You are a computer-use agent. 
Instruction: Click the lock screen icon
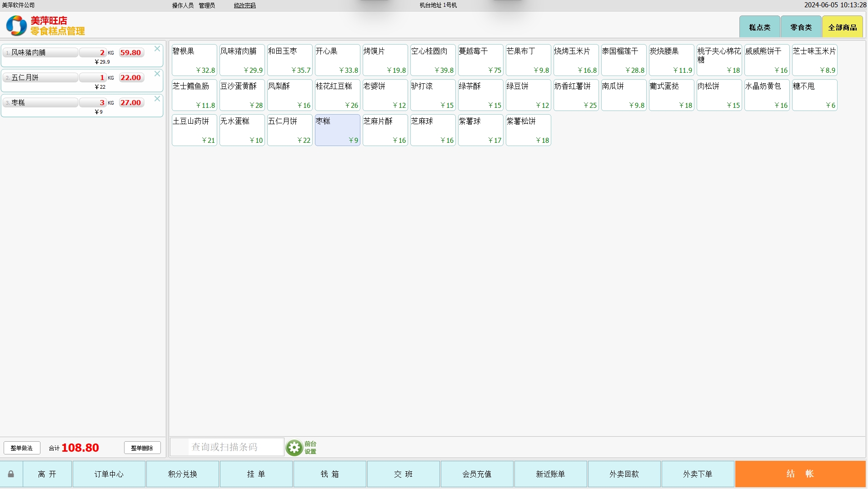coord(11,474)
